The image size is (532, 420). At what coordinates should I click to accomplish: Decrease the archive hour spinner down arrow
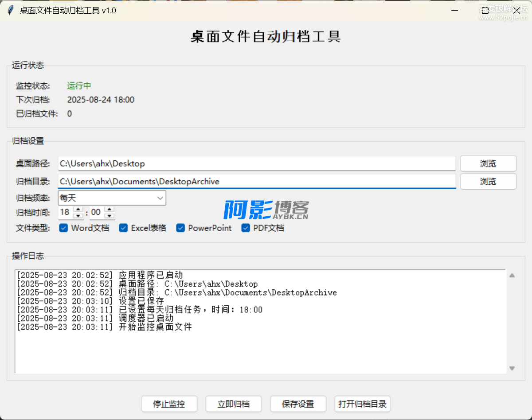pos(78,216)
